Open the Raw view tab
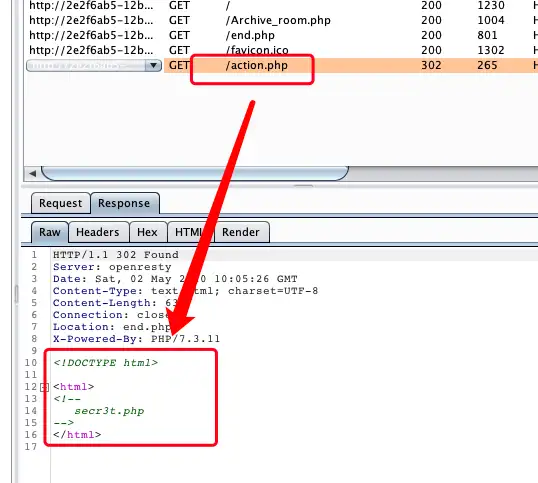This screenshot has width=538, height=483. [x=50, y=232]
